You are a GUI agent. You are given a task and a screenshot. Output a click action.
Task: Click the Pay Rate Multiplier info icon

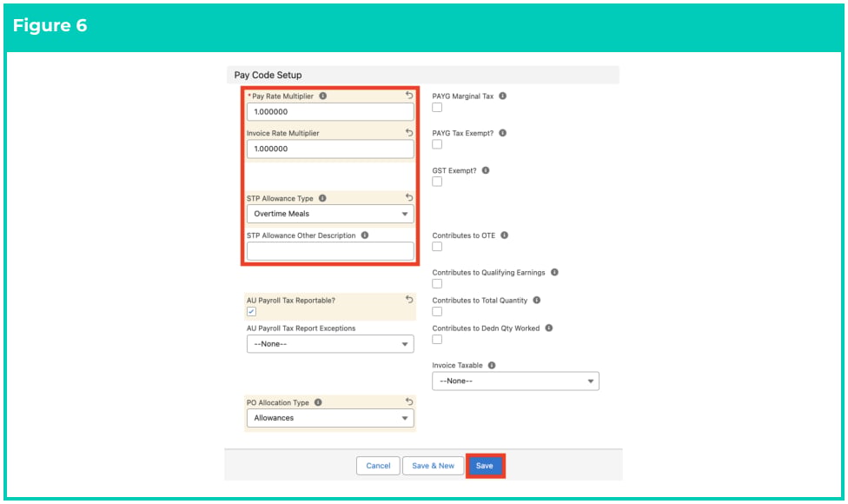[x=323, y=96]
